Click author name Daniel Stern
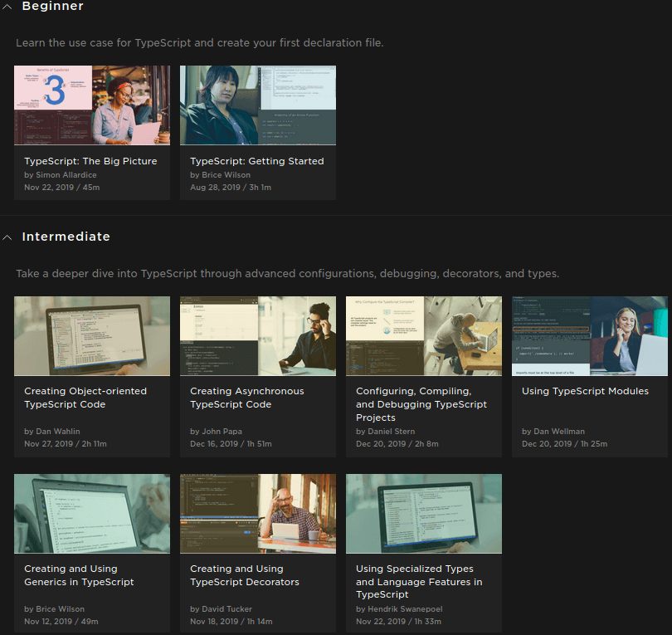The width and height of the screenshot is (672, 635). [392, 432]
